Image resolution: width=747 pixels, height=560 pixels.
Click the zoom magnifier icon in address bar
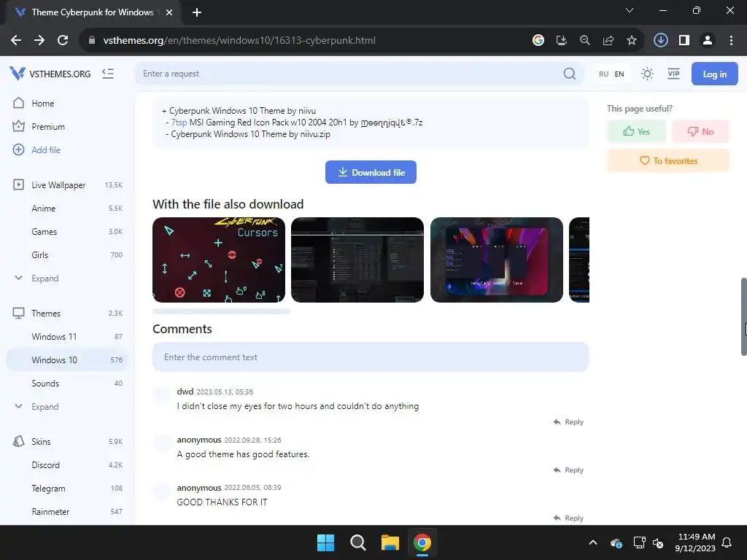coord(585,41)
